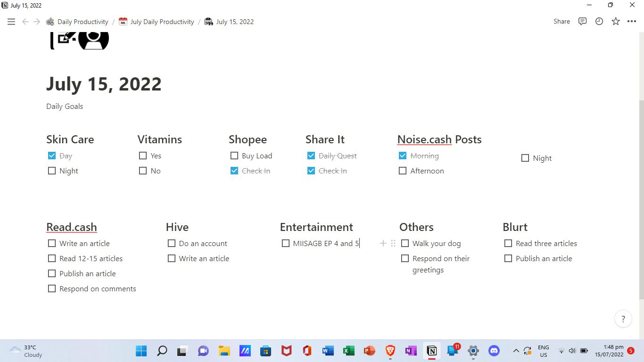The width and height of the screenshot is (644, 362).
Task: Open OneNote from the taskbar
Action: (x=411, y=351)
